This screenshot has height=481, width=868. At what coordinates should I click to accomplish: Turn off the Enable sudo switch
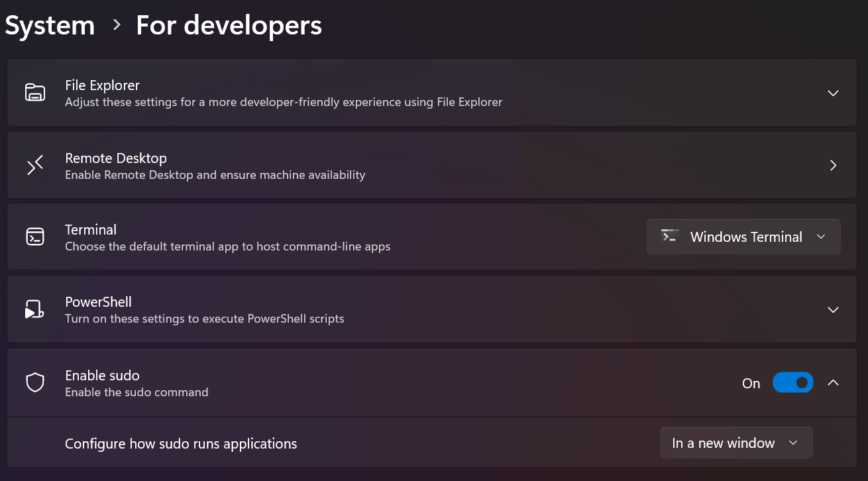click(x=792, y=383)
